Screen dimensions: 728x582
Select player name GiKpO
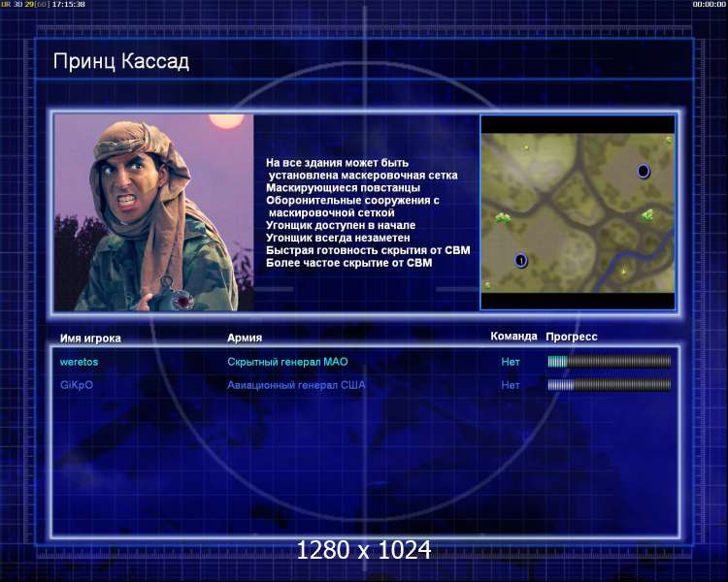tap(77, 385)
